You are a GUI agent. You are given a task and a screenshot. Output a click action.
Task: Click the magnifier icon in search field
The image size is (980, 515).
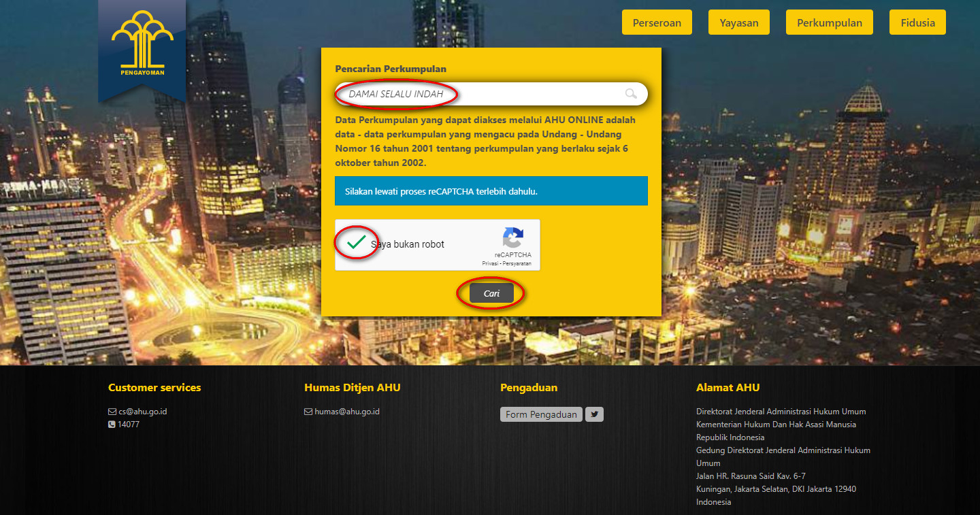[x=631, y=94]
